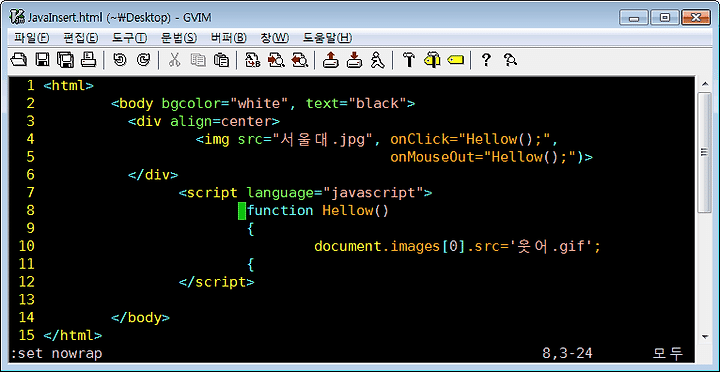Open the 버퍼(B) menu

[229, 38]
